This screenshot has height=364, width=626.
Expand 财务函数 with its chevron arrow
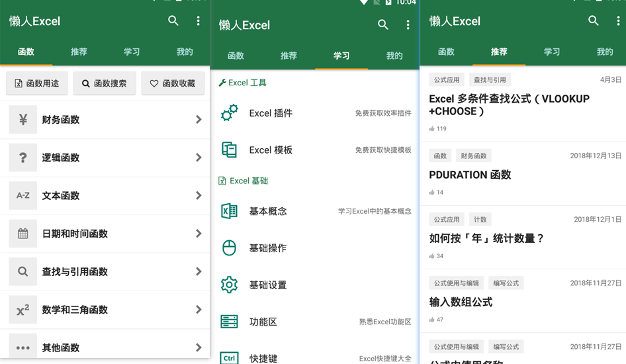199,119
